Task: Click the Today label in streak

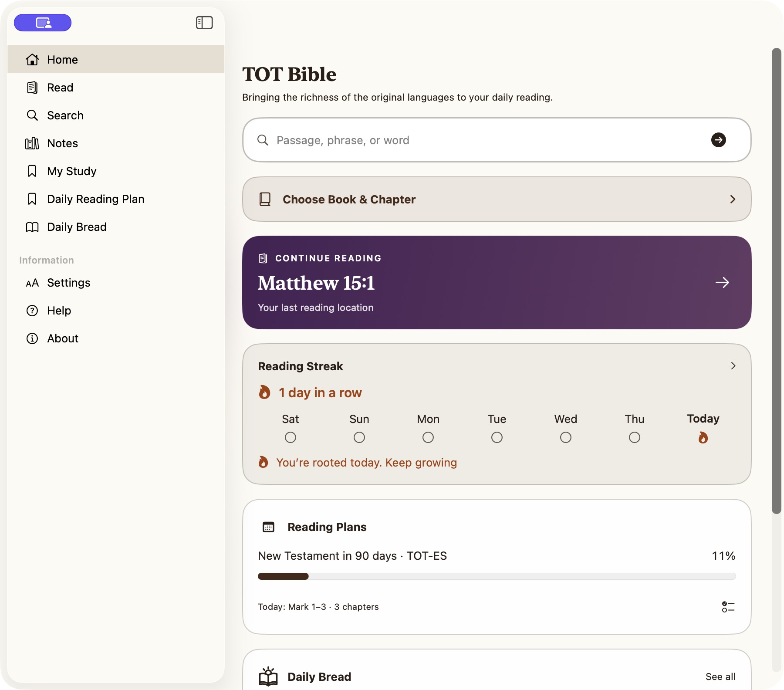Action: coord(703,419)
